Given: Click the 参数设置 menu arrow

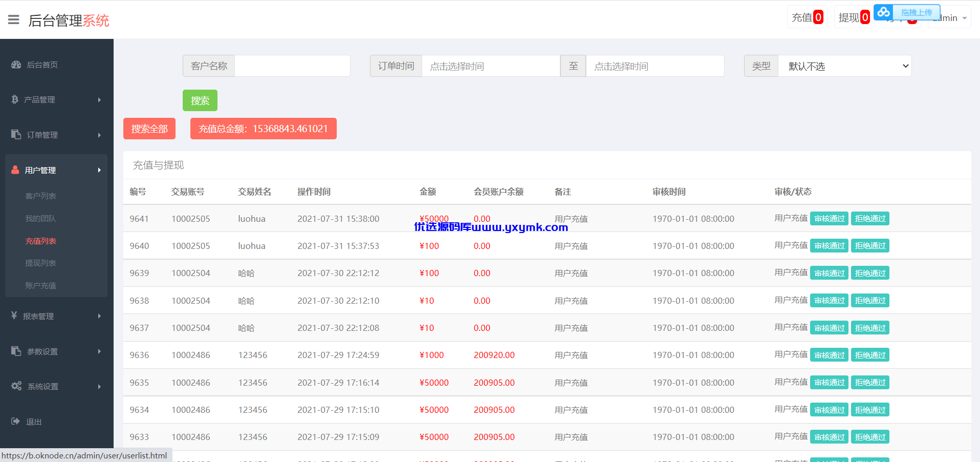Looking at the screenshot, I should 99,351.
